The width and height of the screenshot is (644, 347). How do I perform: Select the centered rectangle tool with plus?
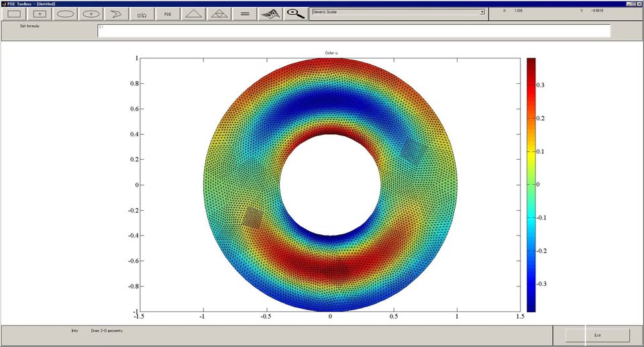pos(40,14)
